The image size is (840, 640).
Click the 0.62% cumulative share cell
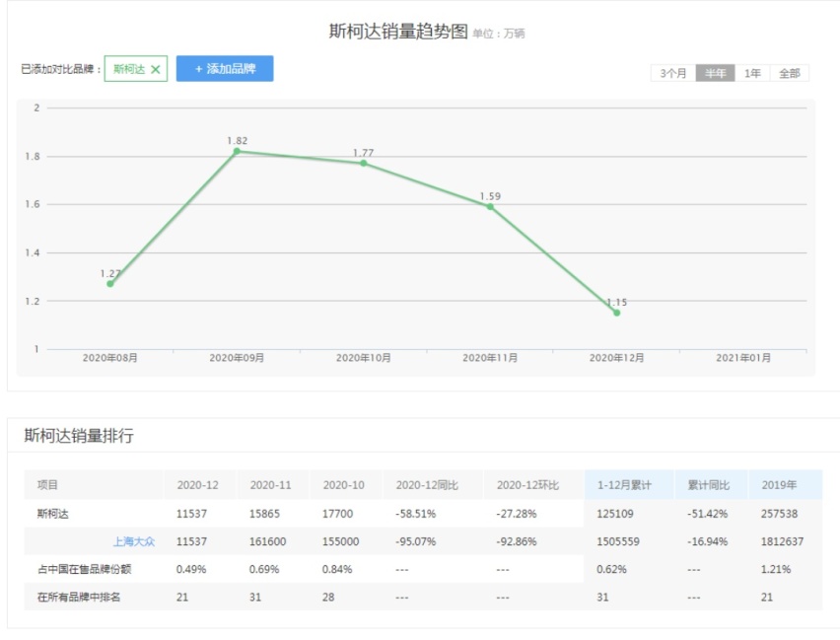coord(612,569)
